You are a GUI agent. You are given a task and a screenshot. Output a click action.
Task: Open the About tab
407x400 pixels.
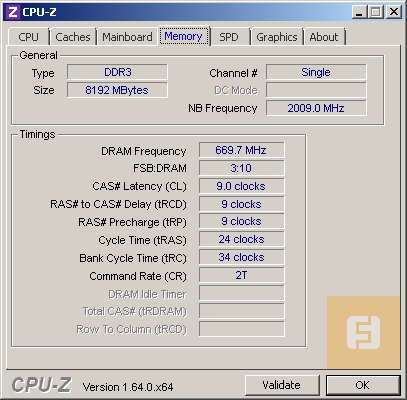click(x=324, y=37)
